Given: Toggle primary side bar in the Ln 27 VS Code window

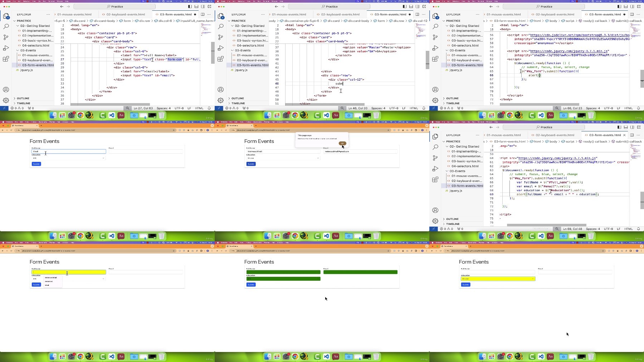Looking at the screenshot, I should click(x=190, y=6).
